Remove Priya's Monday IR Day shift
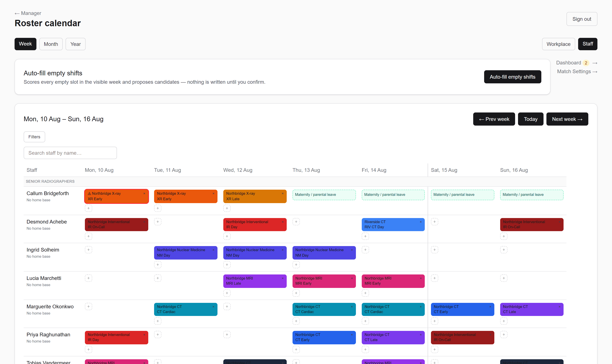The image size is (612, 364). 144,335
